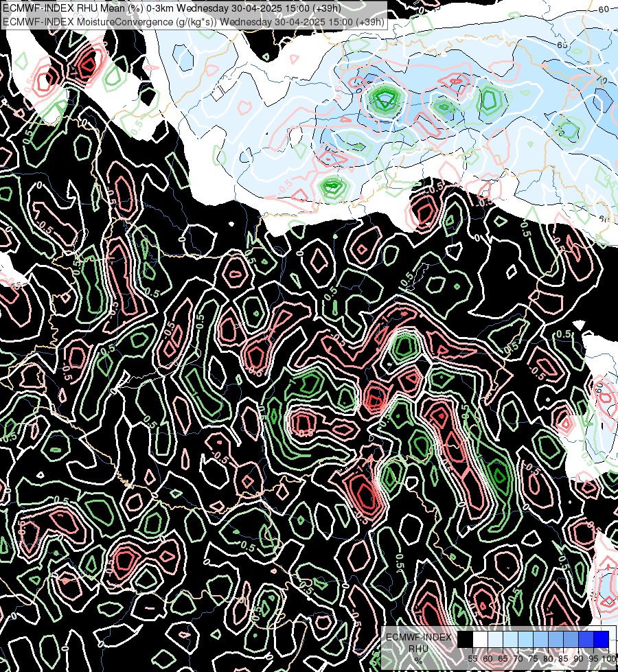Click the 'RHU' legend variable name
618x672 pixels.
[x=419, y=649]
